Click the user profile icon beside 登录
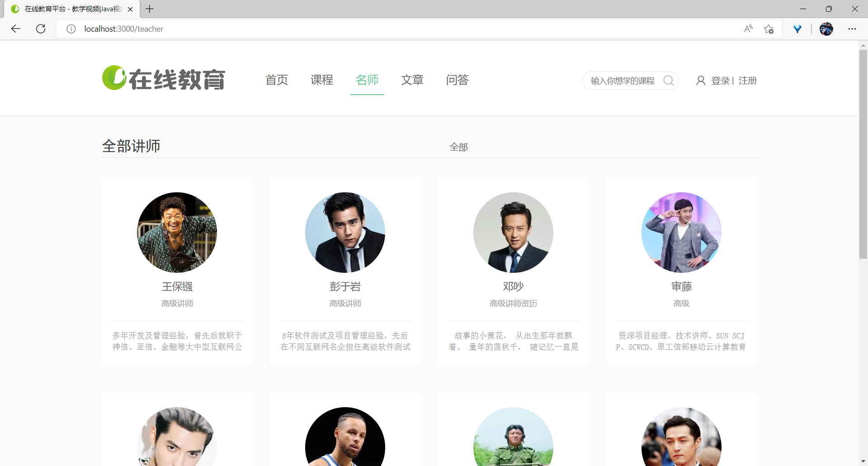Viewport: 868px width, 466px height. coord(701,80)
